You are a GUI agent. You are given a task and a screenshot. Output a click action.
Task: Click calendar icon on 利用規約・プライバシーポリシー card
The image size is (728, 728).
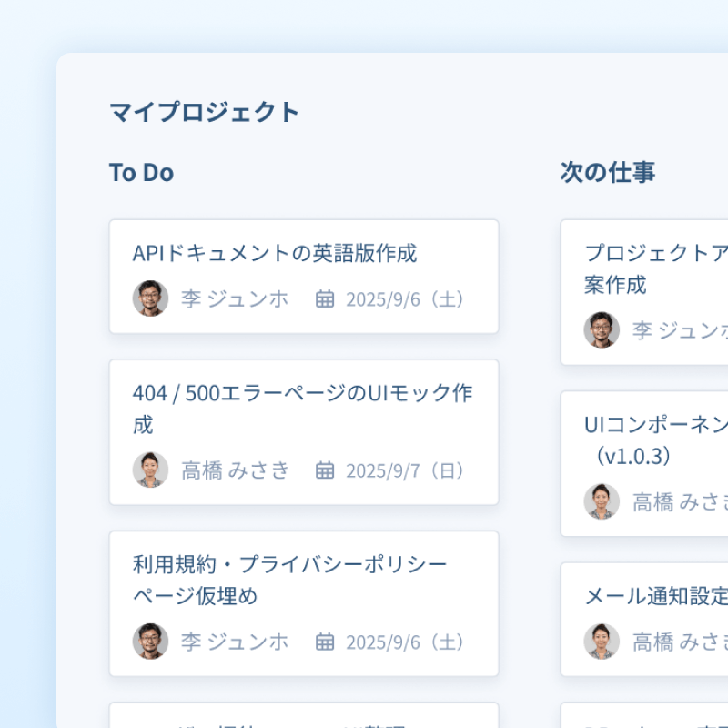click(325, 642)
